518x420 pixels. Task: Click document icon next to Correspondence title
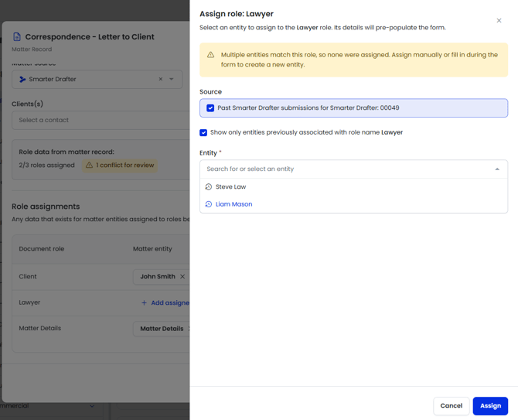click(x=17, y=36)
